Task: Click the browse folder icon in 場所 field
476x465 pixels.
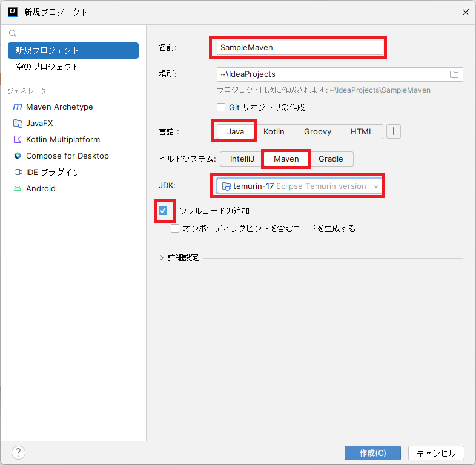Action: click(454, 74)
